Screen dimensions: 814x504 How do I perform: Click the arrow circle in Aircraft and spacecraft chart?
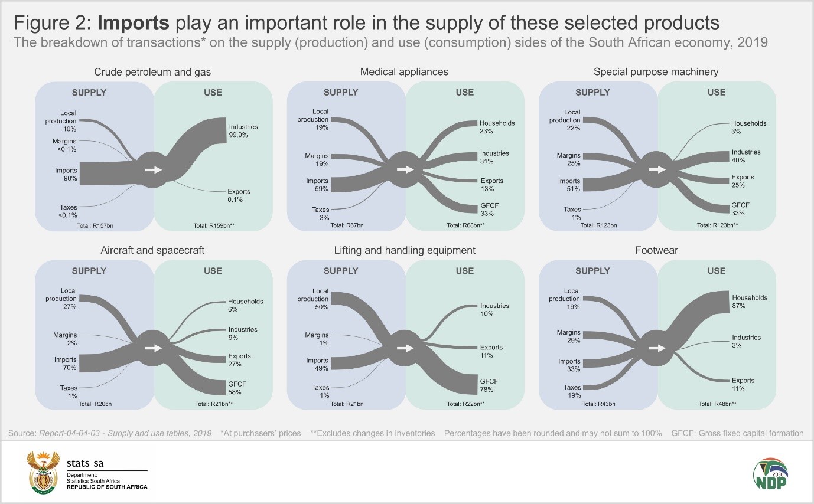click(x=152, y=348)
